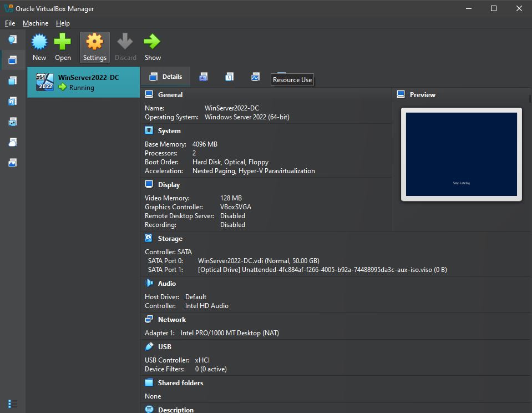The width and height of the screenshot is (532, 413).
Task: Open machine Settings with the gear icon
Action: point(95,42)
